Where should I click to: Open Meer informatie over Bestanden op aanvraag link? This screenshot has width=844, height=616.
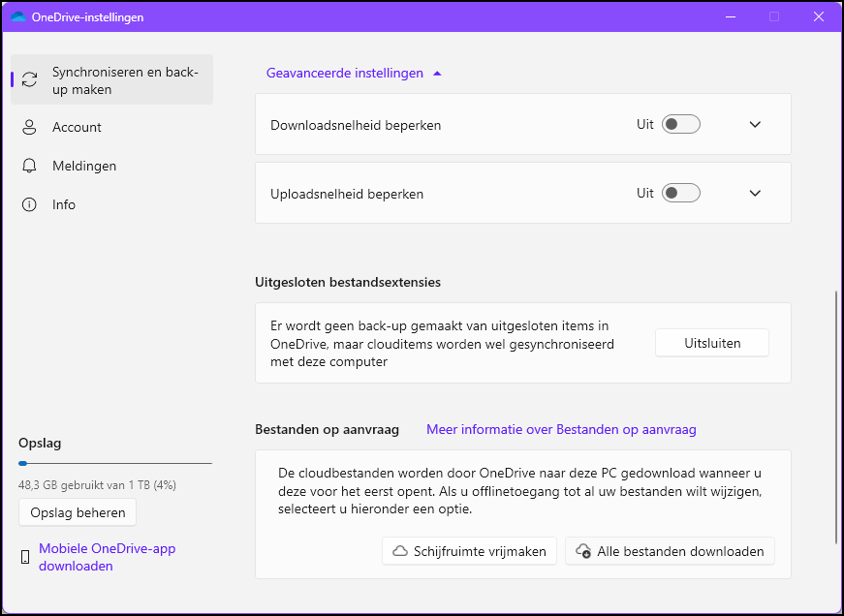pyautogui.click(x=561, y=429)
